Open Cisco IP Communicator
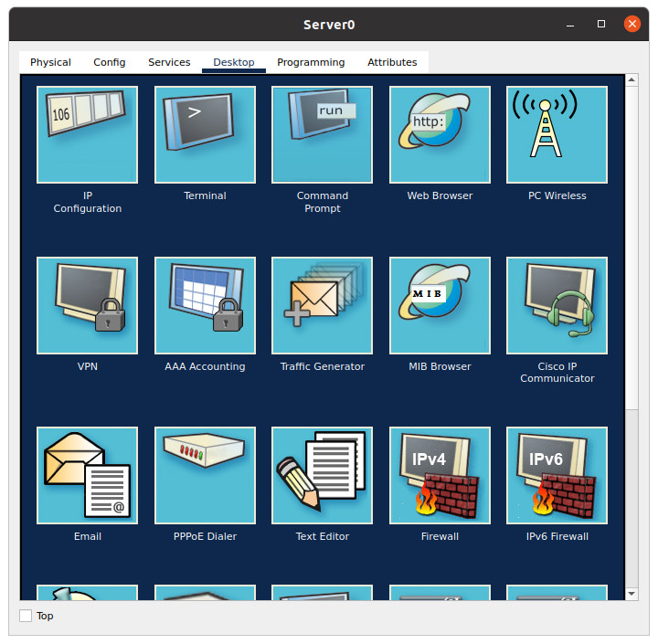The height and width of the screenshot is (644, 658). click(x=557, y=305)
